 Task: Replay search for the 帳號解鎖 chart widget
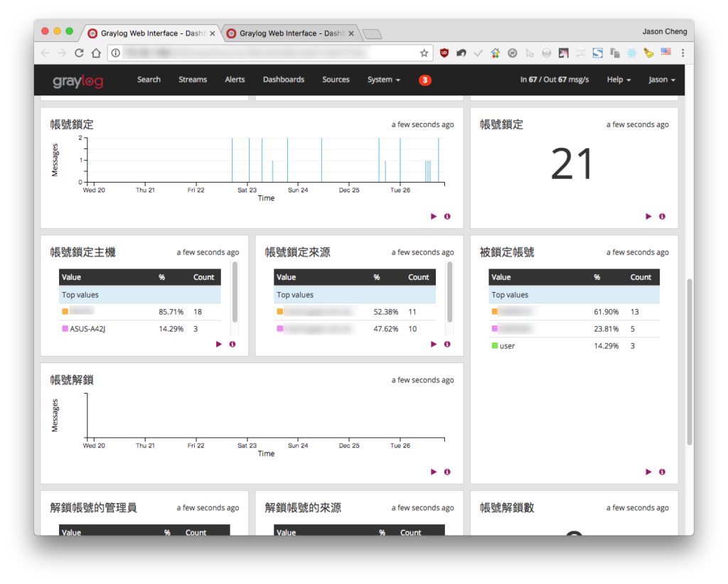click(434, 472)
